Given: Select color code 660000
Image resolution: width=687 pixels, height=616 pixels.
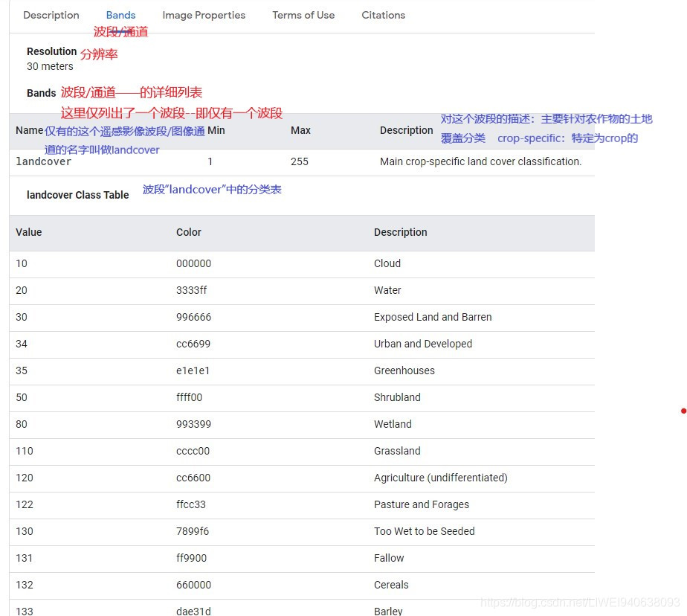Looking at the screenshot, I should [x=193, y=585].
